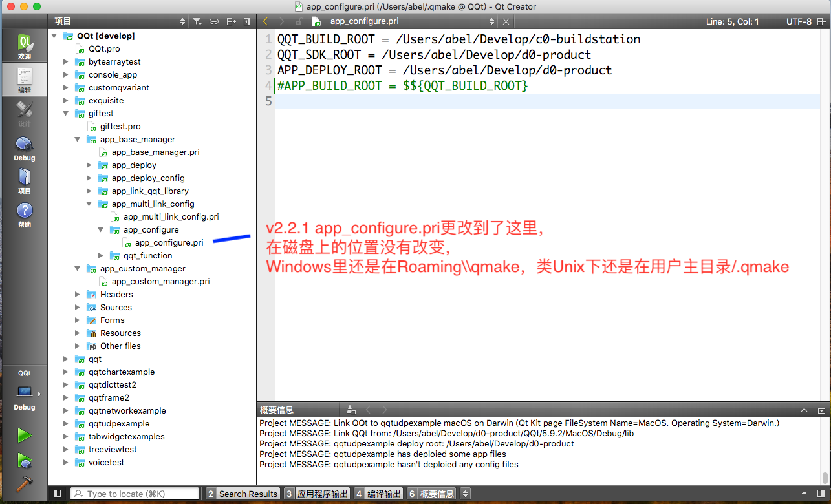This screenshot has width=831, height=504.
Task: Select the Sources folder
Action: tap(116, 308)
